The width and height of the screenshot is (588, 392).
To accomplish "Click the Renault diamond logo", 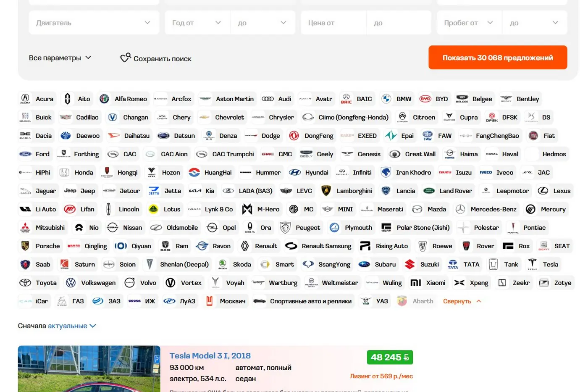I will [x=245, y=246].
